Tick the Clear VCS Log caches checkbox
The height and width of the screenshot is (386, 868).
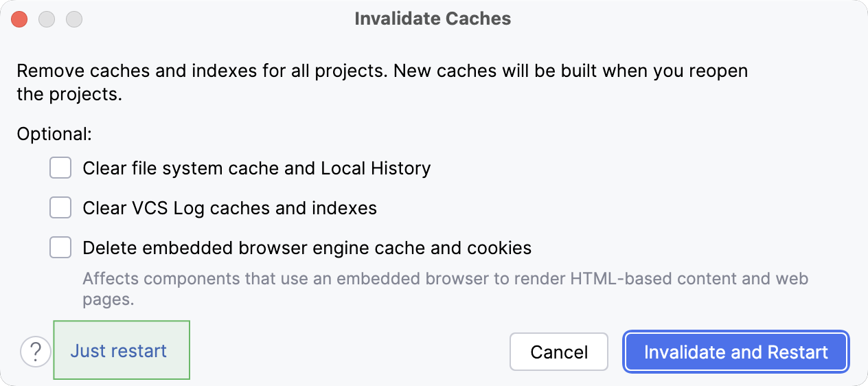(x=60, y=207)
